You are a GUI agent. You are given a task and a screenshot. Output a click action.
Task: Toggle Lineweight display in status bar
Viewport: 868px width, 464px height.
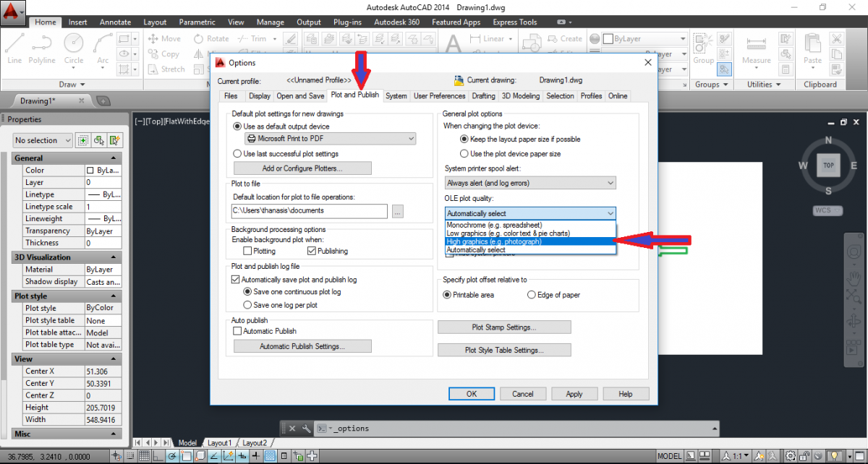point(256,456)
